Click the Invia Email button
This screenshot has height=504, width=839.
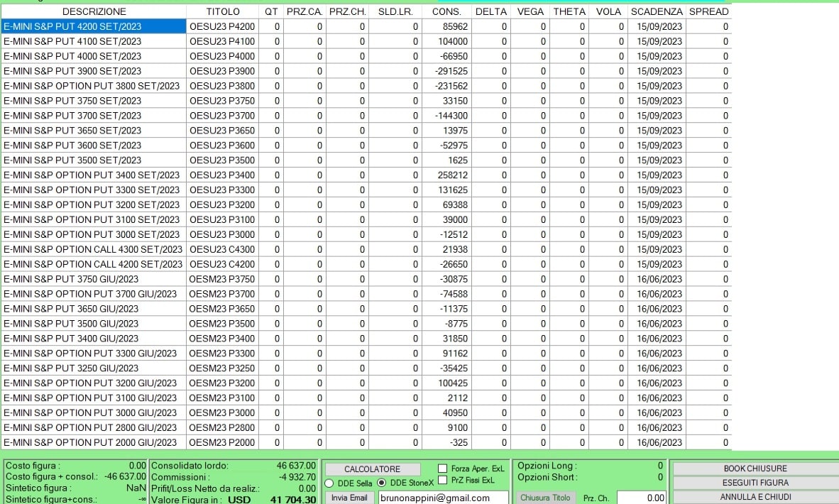(349, 498)
